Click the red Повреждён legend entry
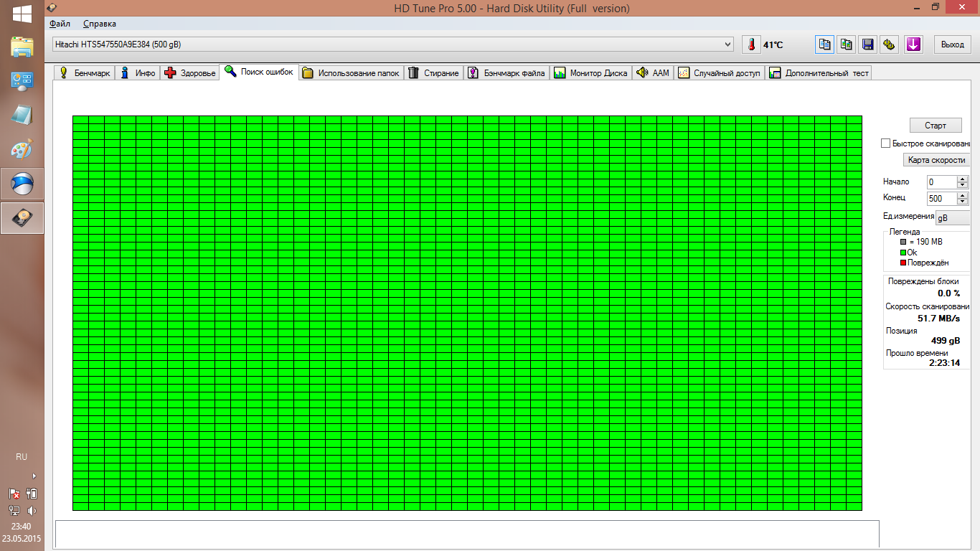Image resolution: width=980 pixels, height=551 pixels. coord(924,263)
